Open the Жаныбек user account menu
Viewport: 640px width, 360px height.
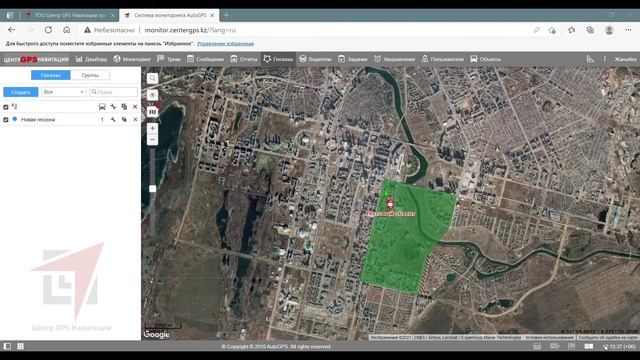click(x=625, y=59)
